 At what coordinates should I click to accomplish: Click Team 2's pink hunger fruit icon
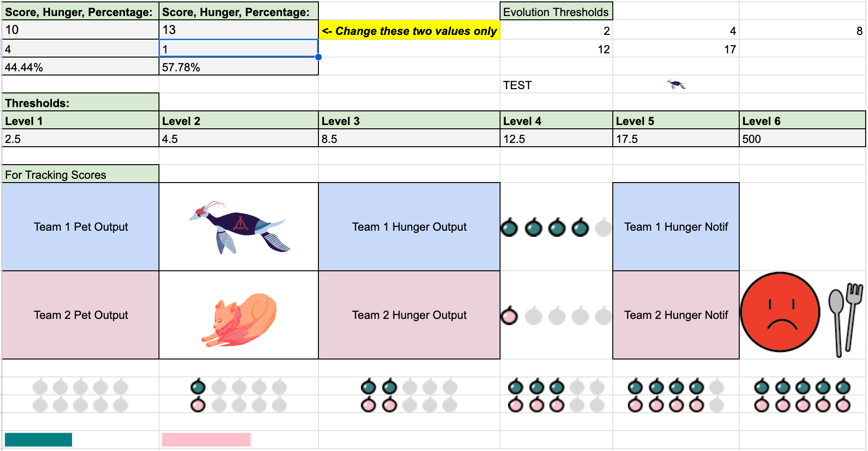click(x=509, y=316)
